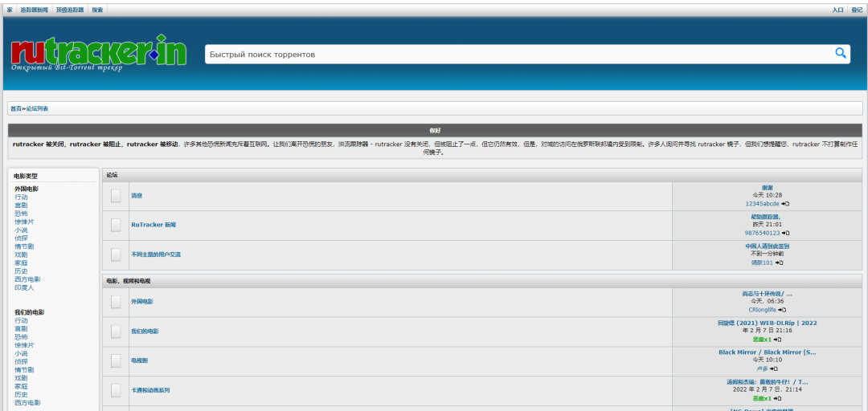Click the last-post arrow icon next to 9876540123
868x411 pixels.
coord(785,234)
